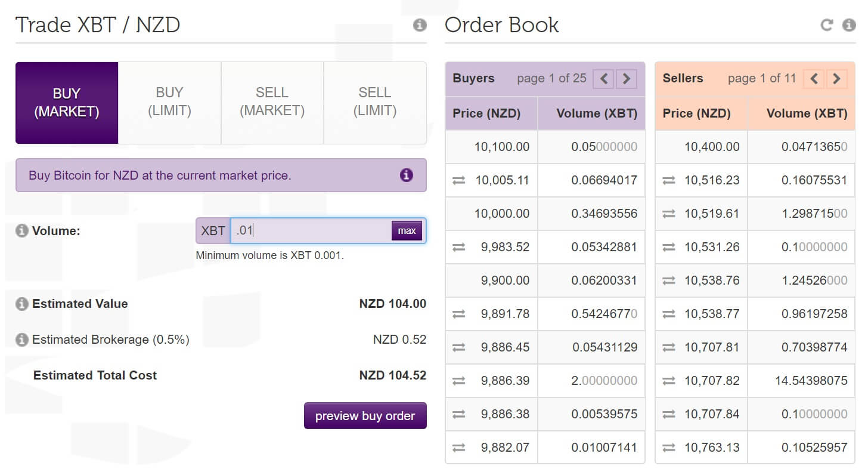The image size is (868, 475).
Task: Open the info tooltip on the purple buy banner
Action: (407, 175)
